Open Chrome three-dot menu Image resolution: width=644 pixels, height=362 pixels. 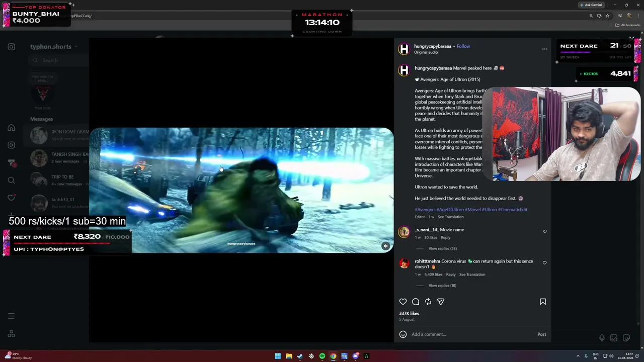click(638, 16)
